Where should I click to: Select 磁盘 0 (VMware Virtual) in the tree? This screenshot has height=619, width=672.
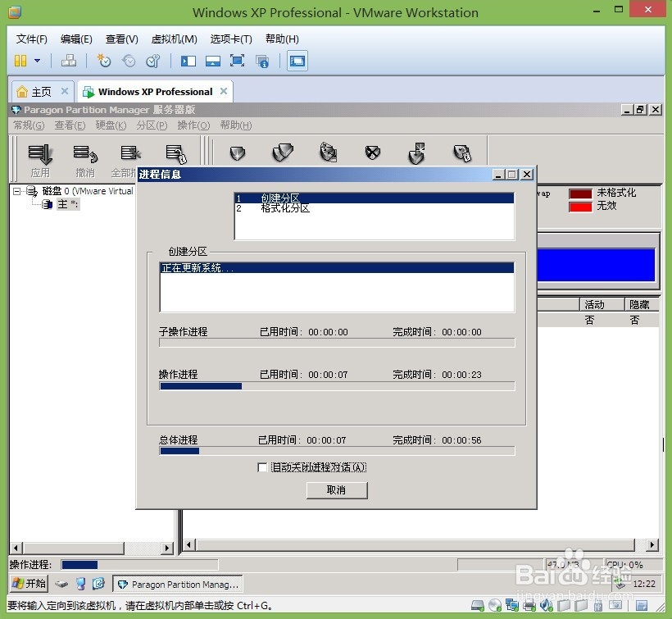[88, 191]
